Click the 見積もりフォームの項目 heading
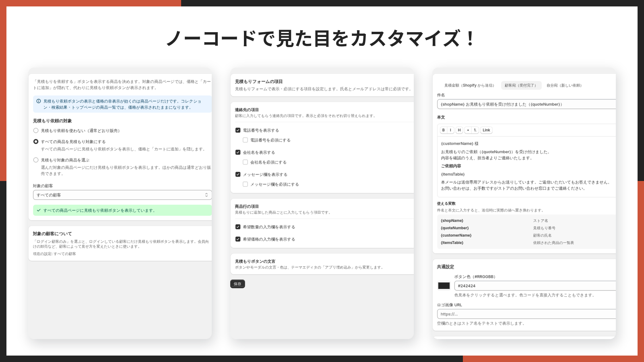 tap(259, 81)
